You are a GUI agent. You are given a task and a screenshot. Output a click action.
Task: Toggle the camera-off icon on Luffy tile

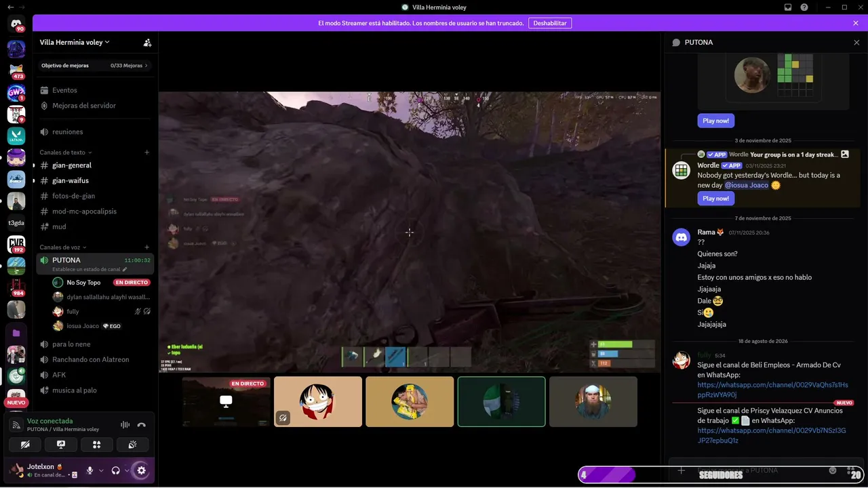pos(283,418)
